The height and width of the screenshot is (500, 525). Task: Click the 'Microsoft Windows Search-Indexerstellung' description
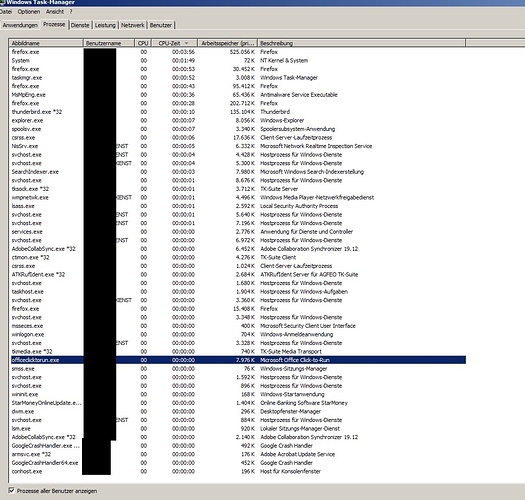(312, 172)
